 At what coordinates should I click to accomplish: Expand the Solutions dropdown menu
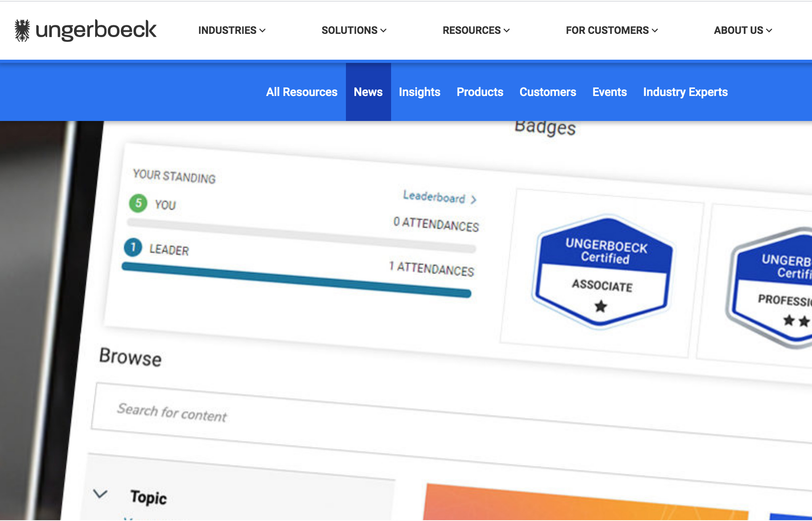click(x=354, y=30)
